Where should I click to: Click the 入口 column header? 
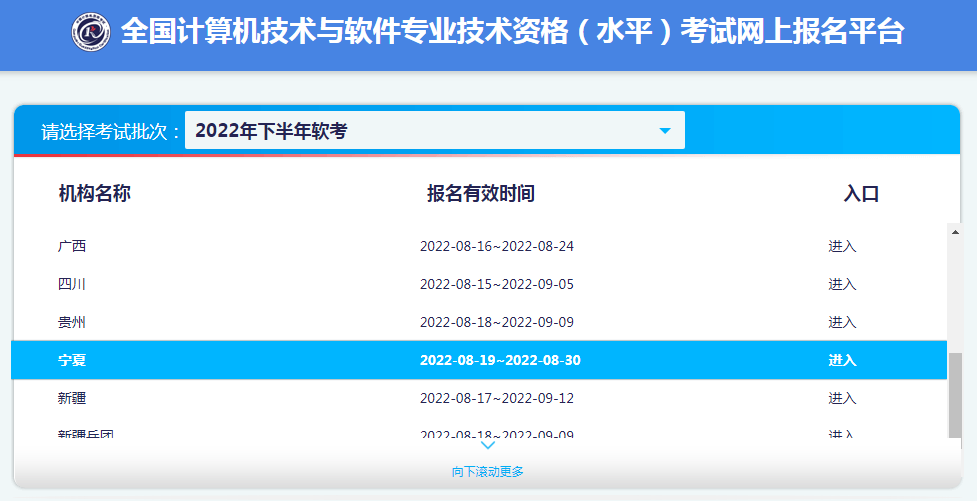861,194
